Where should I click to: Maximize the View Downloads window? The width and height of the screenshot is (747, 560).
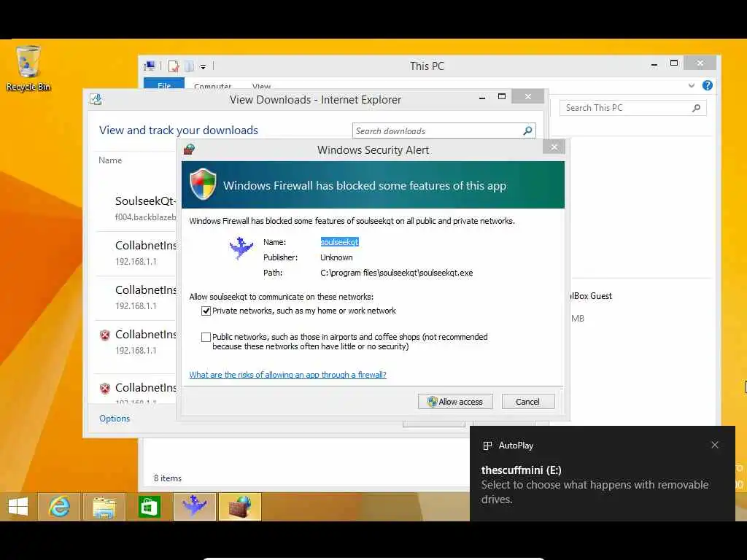[502, 97]
